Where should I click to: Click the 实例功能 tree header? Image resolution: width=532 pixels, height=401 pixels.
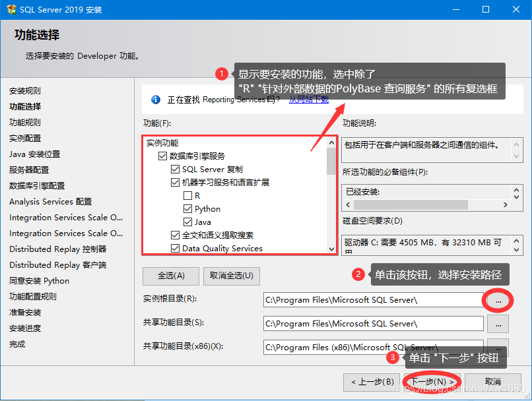pos(162,143)
